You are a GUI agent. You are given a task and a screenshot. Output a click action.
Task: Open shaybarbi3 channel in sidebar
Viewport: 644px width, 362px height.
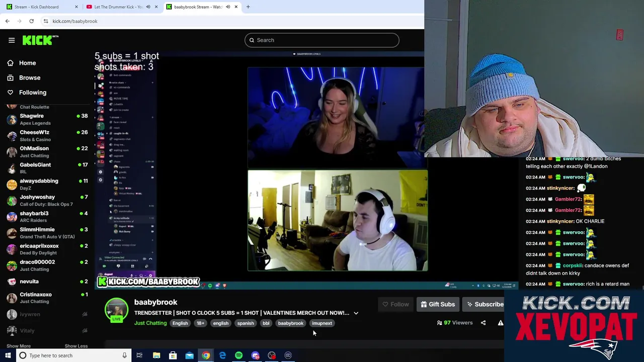tap(46, 217)
